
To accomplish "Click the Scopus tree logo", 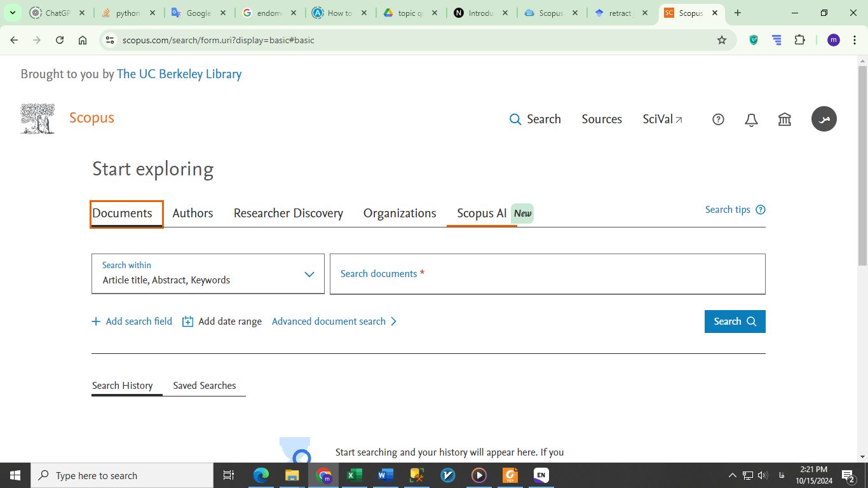I will [x=37, y=119].
